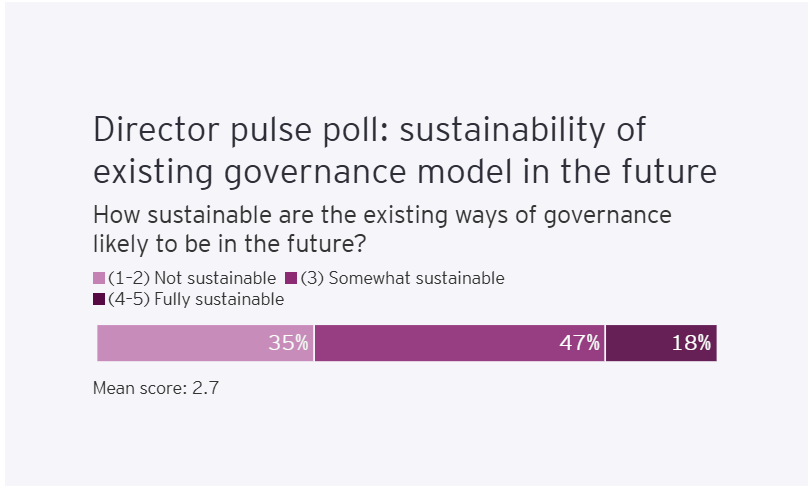The image size is (812, 491).
Task: Click the title line "existing governance model in the future"
Action: [404, 171]
